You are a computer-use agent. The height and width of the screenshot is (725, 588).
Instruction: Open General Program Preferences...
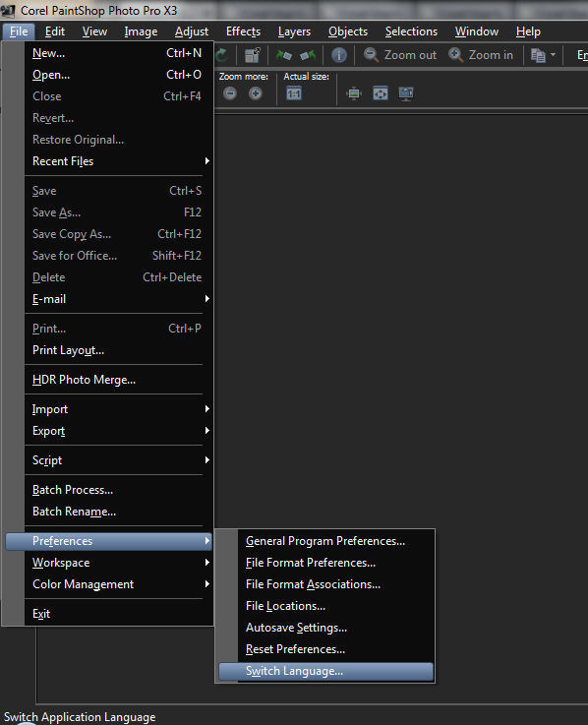coord(325,541)
